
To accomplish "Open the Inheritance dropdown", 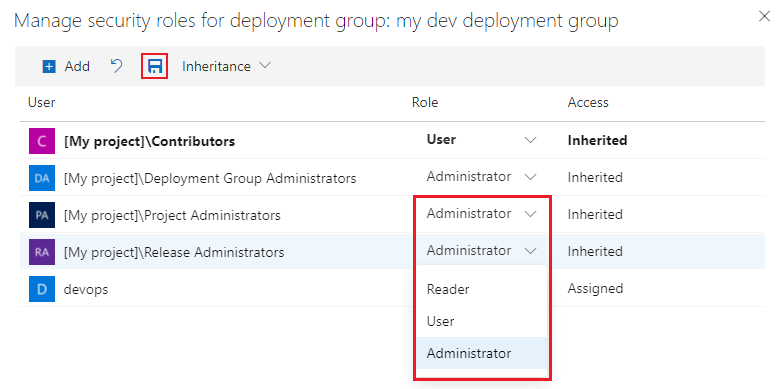I will point(226,66).
